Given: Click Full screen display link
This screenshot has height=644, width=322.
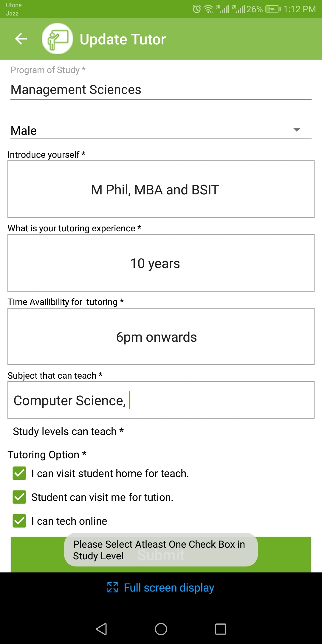Looking at the screenshot, I should (x=169, y=588).
